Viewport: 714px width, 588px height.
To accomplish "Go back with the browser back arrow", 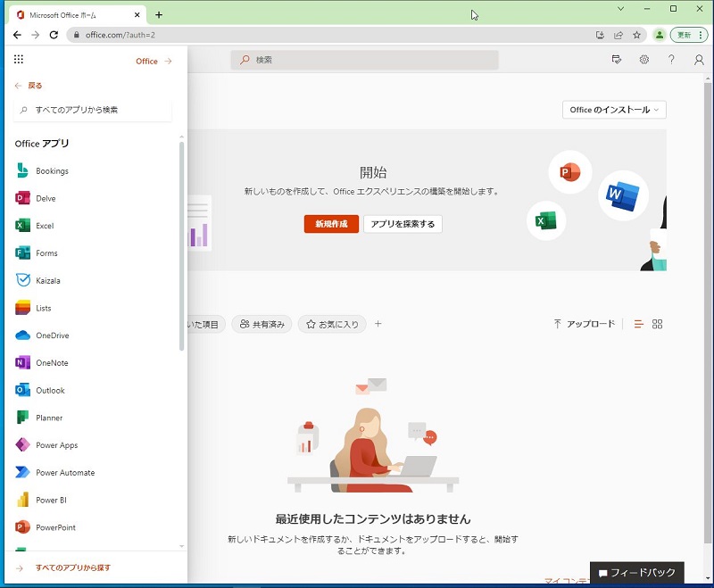I will [17, 35].
